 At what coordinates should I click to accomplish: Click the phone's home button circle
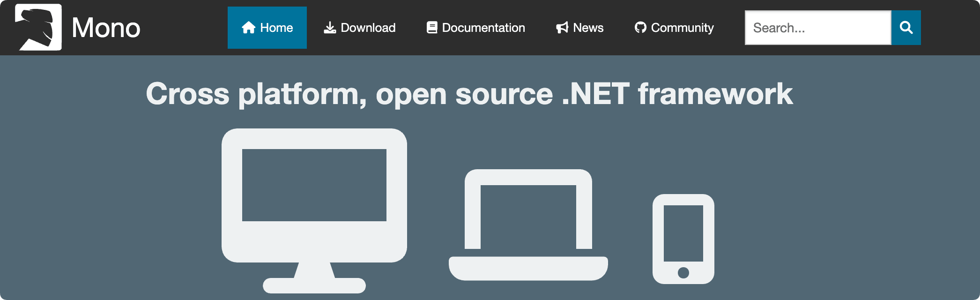pos(683,272)
